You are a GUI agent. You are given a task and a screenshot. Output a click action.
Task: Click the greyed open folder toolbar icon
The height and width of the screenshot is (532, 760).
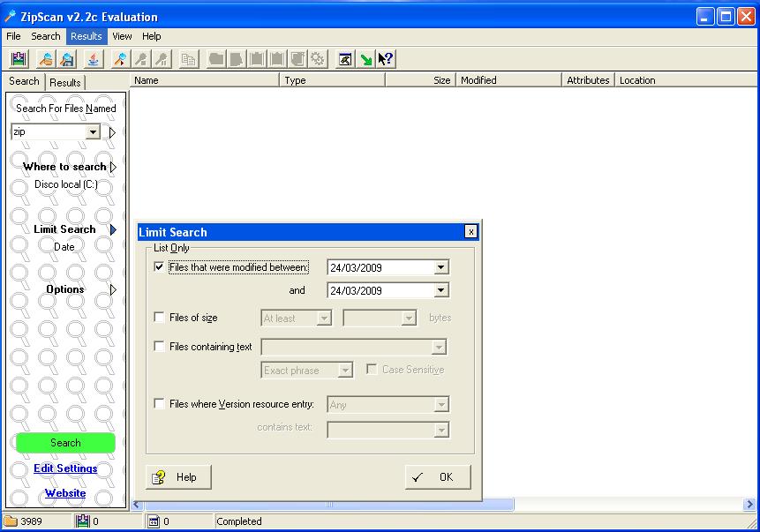[216, 59]
